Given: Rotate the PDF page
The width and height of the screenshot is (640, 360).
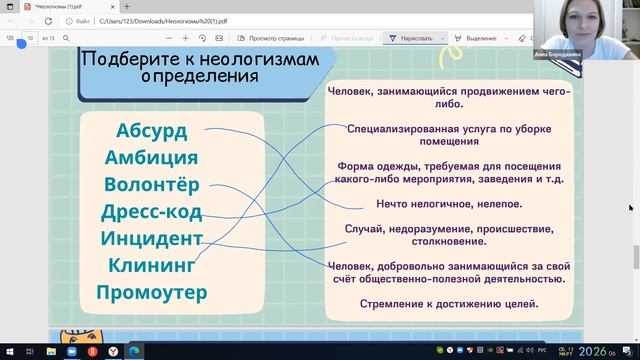Looking at the screenshot, I should 202,38.
